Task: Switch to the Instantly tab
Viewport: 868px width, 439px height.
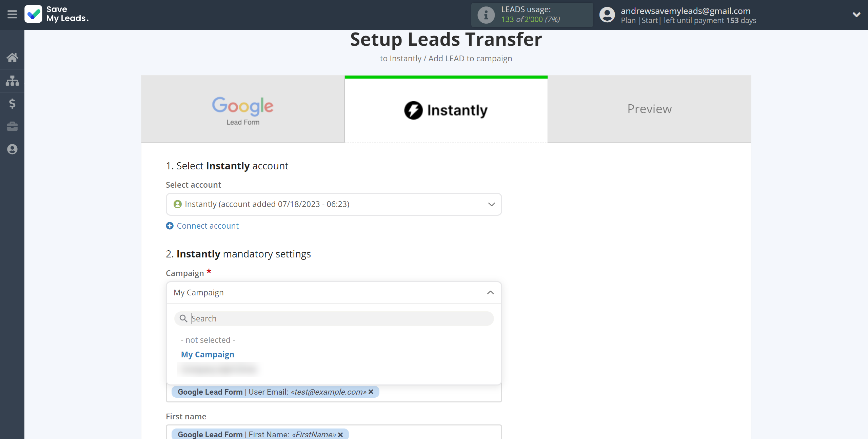Action: (x=446, y=109)
